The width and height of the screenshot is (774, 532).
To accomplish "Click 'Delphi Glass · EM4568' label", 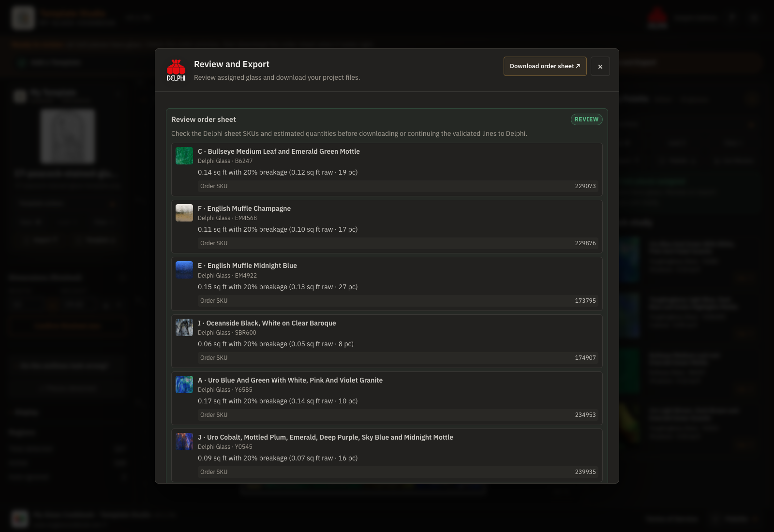I will click(x=227, y=218).
